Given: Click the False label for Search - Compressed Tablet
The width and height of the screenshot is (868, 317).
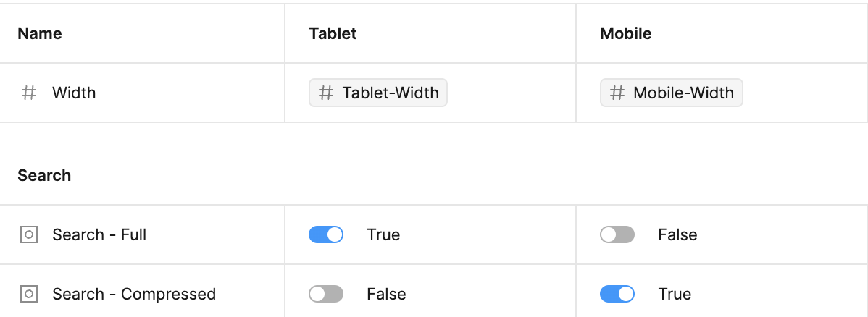Looking at the screenshot, I should tap(386, 294).
